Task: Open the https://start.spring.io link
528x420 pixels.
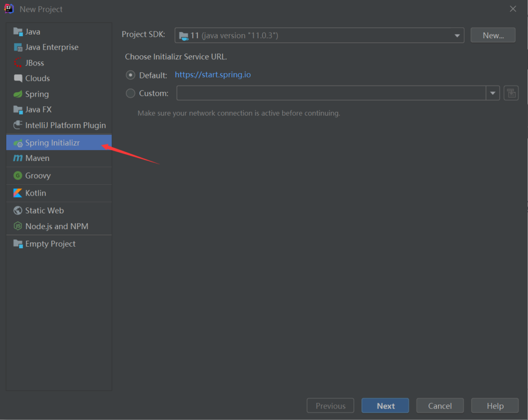Action: pyautogui.click(x=213, y=74)
